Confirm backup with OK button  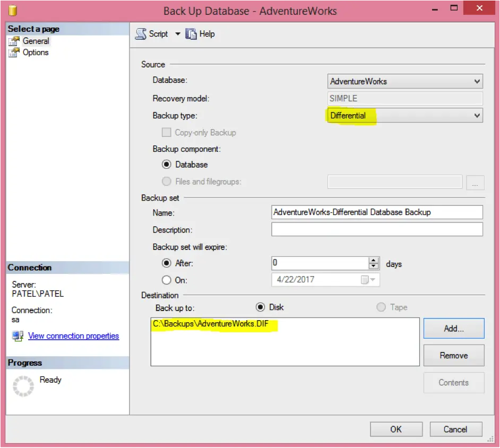(396, 429)
